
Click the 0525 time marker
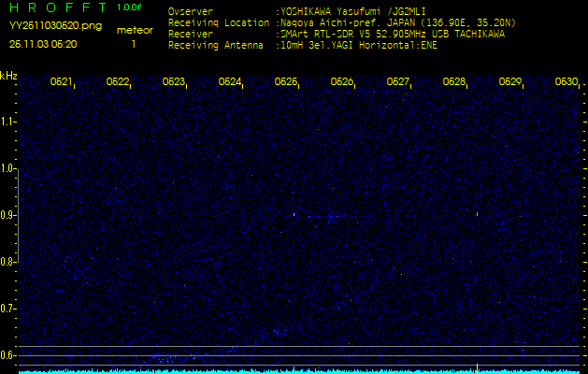[285, 82]
